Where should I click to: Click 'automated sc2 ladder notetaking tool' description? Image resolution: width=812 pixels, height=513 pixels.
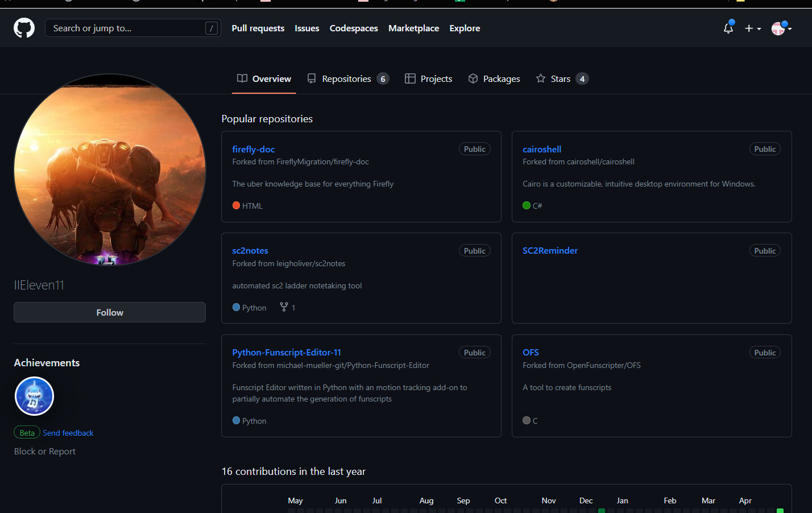pyautogui.click(x=297, y=286)
